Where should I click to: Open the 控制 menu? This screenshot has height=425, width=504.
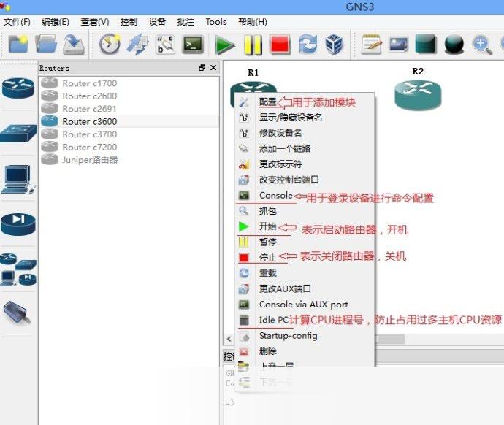129,22
